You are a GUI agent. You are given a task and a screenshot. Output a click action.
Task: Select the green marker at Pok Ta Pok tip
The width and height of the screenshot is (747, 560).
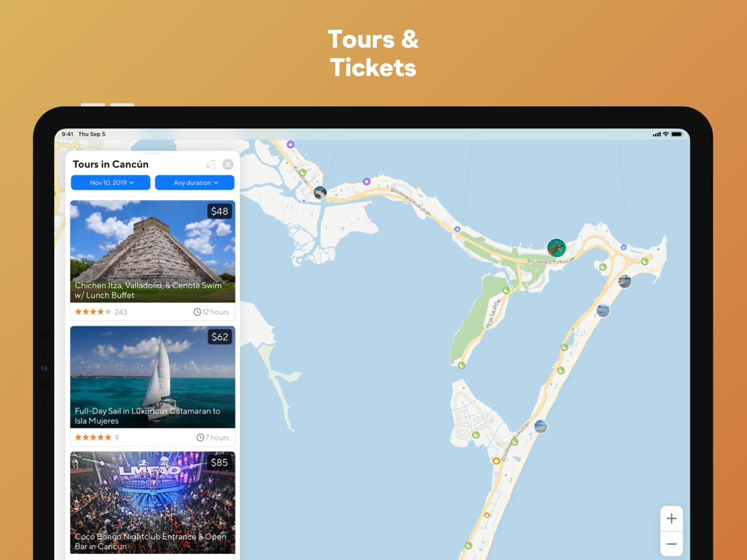click(461, 365)
